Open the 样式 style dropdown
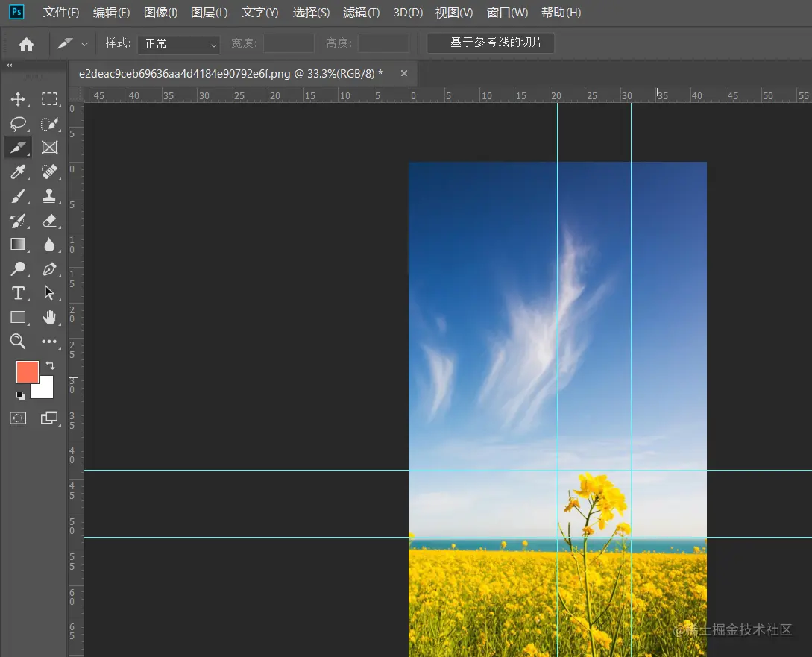This screenshot has width=812, height=657. [179, 44]
